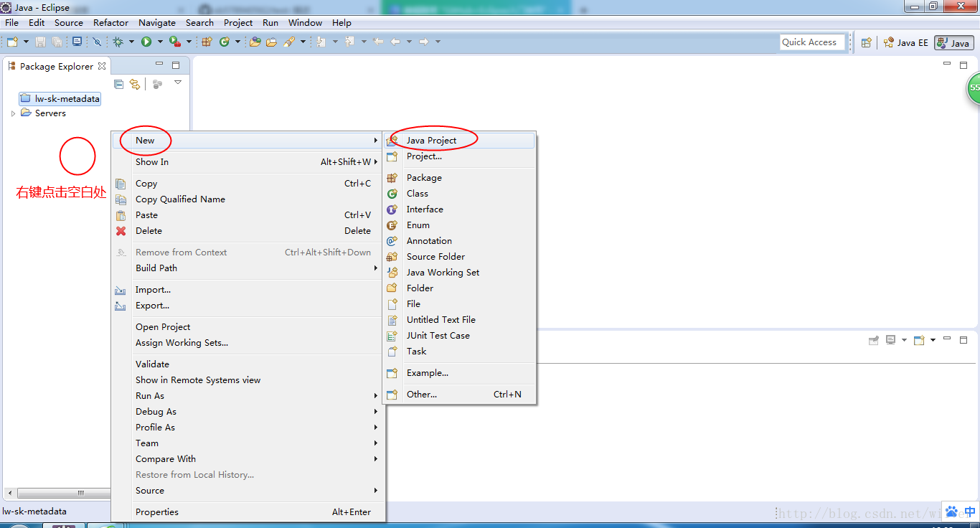Open the Debug configurations dropdown arrow
980x528 pixels.
[131, 42]
